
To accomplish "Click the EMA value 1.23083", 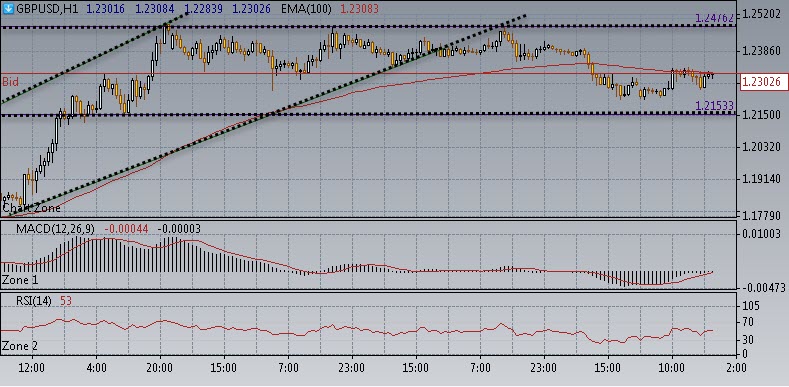I will click(x=359, y=9).
